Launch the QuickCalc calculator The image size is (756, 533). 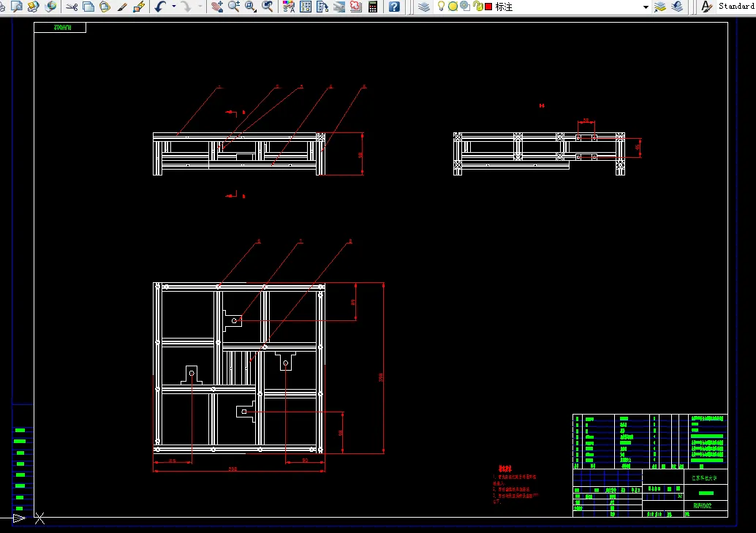(x=373, y=7)
